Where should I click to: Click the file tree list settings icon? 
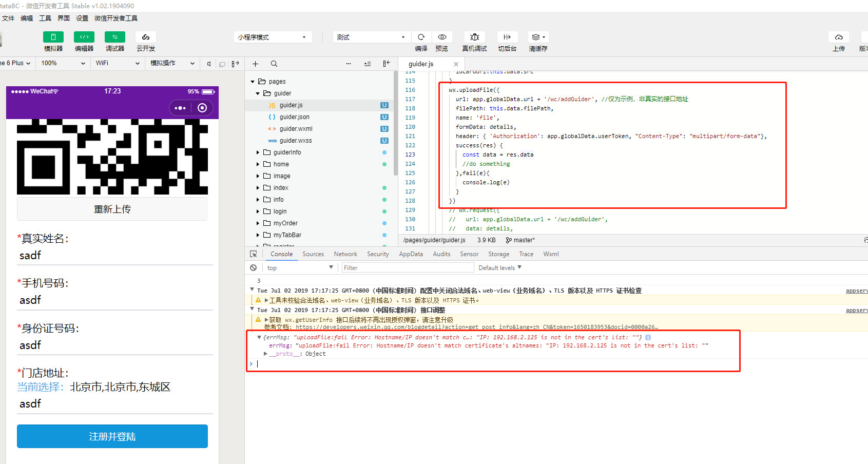tap(368, 64)
